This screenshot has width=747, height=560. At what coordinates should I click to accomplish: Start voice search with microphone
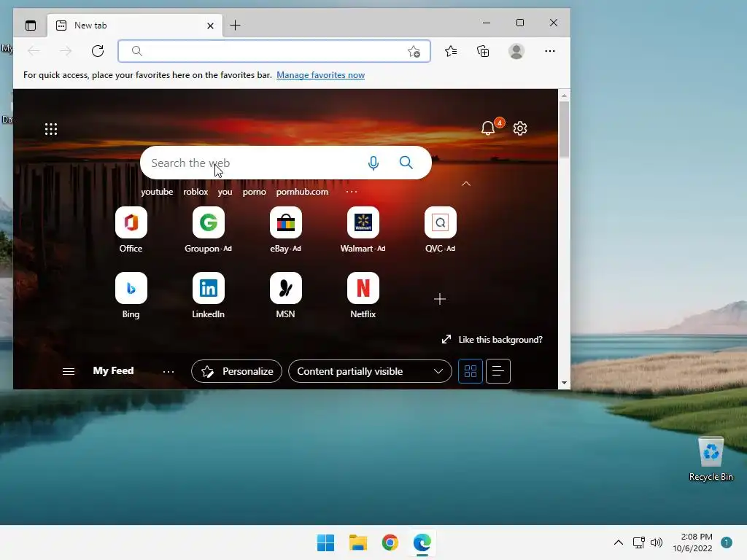[x=373, y=163]
